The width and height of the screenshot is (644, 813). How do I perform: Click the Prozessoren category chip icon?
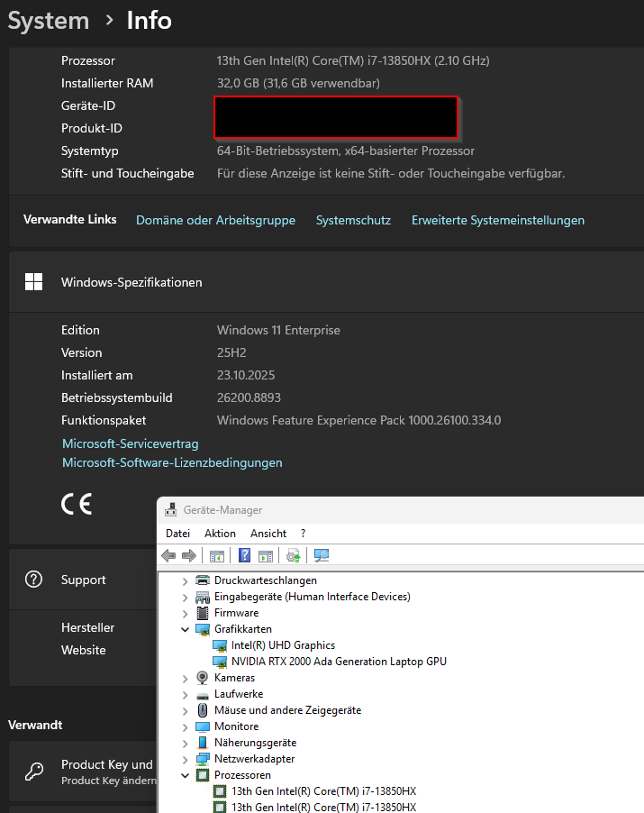coord(203,775)
